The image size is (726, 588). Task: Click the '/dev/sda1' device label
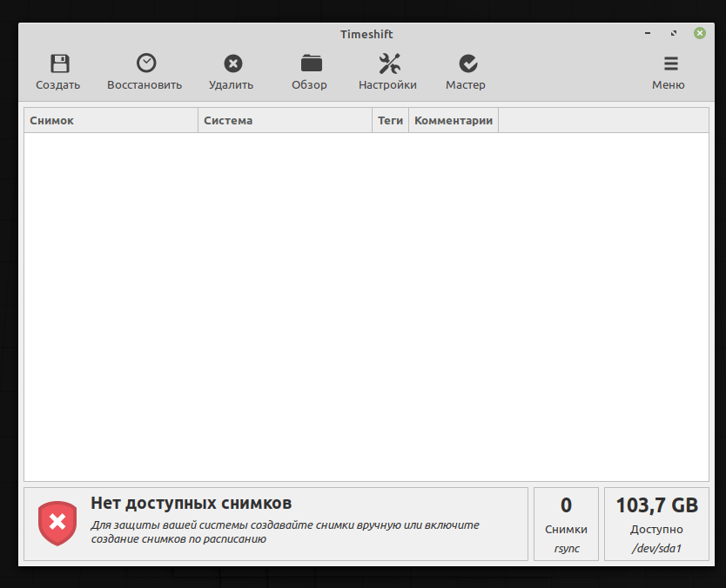click(656, 549)
